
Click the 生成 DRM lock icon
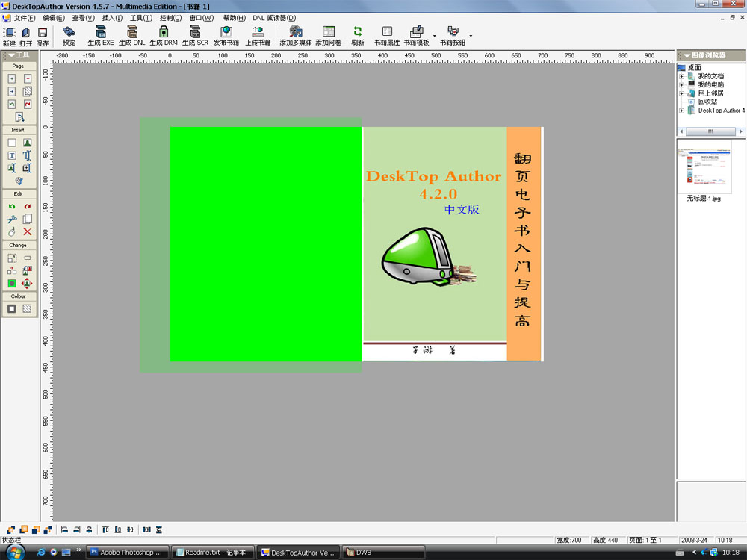164,32
